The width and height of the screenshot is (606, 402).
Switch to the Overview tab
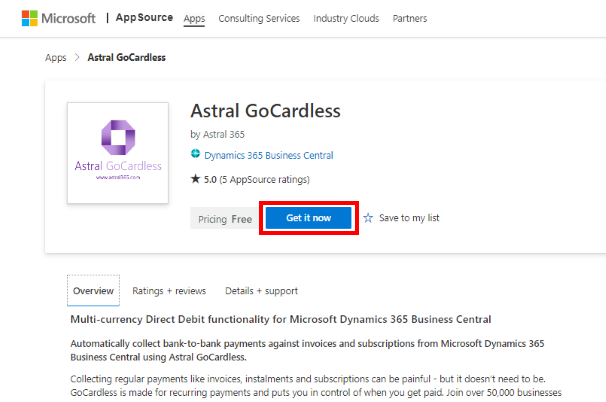tap(93, 291)
